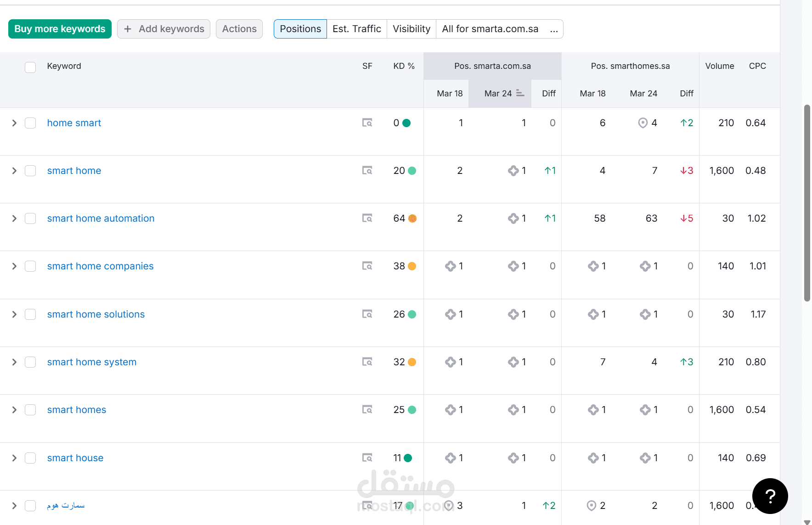Open the smart home automation keyword link
The height and width of the screenshot is (525, 812).
pos(101,218)
